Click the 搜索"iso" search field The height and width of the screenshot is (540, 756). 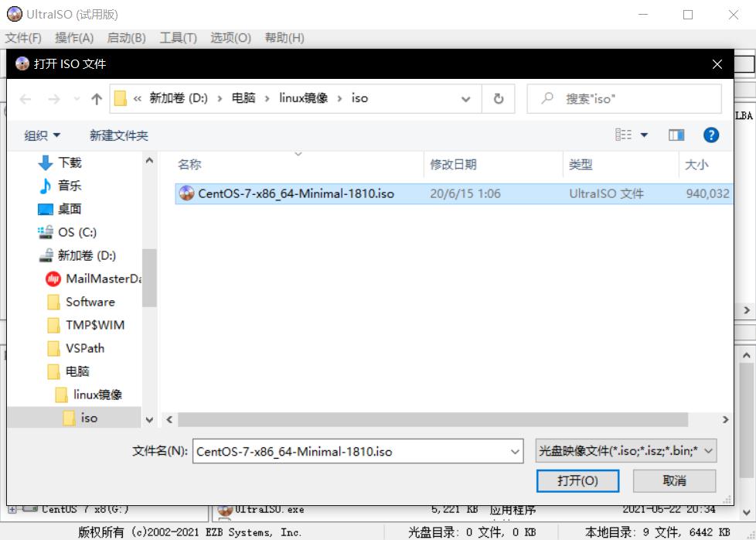pyautogui.click(x=624, y=99)
